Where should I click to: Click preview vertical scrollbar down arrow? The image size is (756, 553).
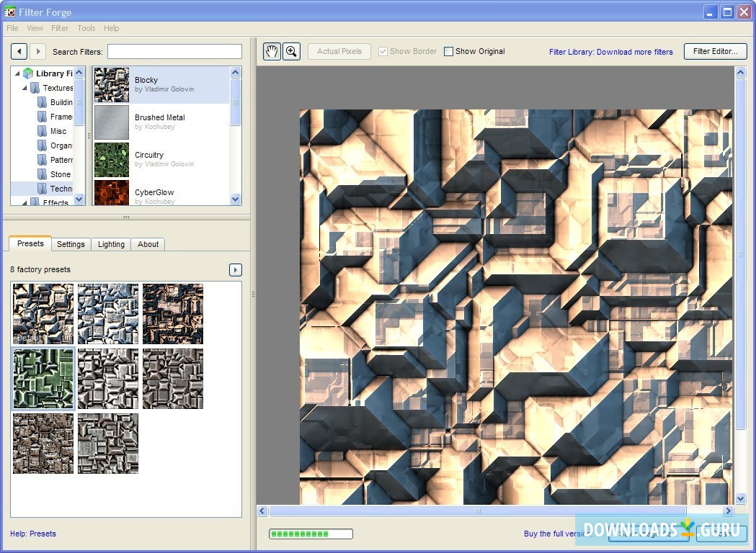(x=741, y=498)
